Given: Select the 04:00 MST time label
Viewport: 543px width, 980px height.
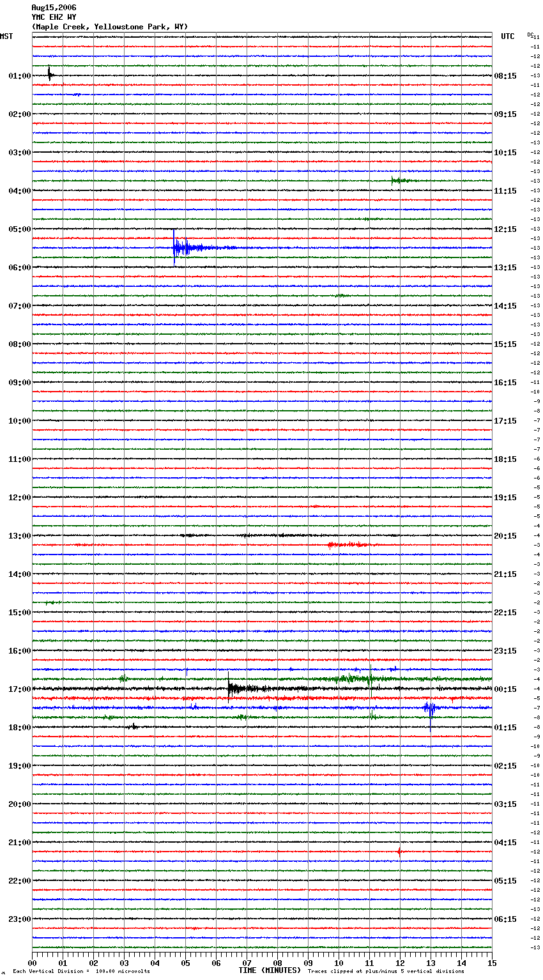Looking at the screenshot, I should tap(20, 191).
